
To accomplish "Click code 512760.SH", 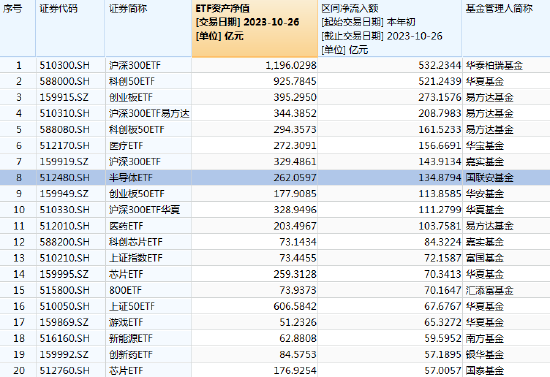I will pos(65,371).
